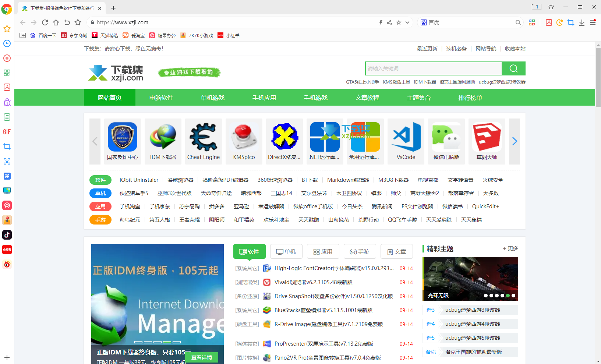
Task: Open the translate icon in sidebar
Action: click(7, 176)
